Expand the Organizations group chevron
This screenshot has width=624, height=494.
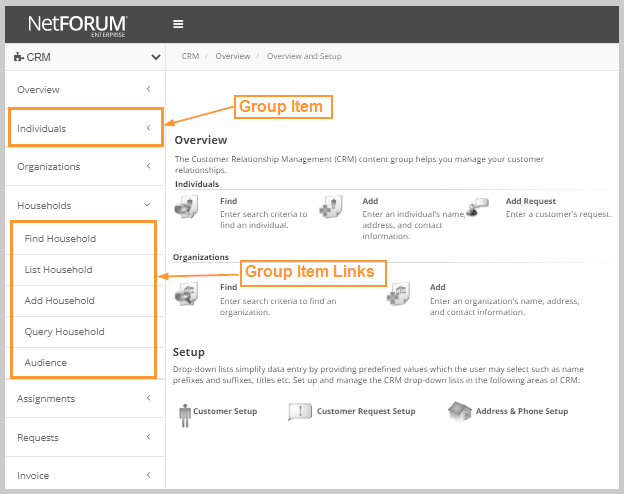[x=148, y=166]
